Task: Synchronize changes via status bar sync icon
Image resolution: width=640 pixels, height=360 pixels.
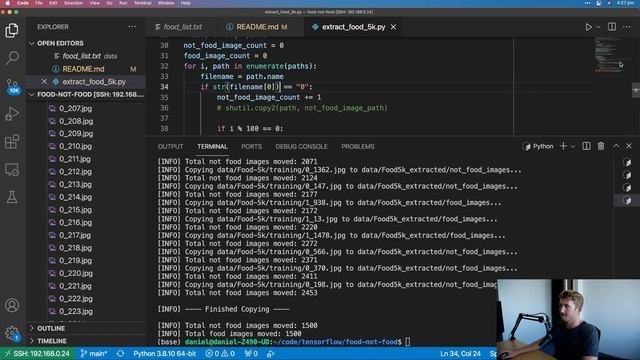Action: [120, 353]
